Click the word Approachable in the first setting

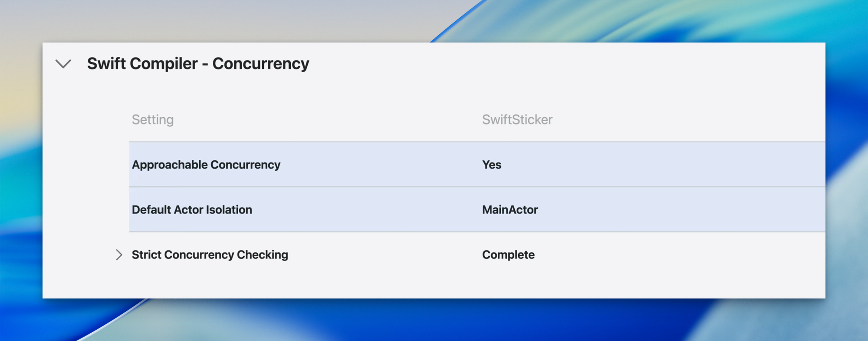coord(170,165)
